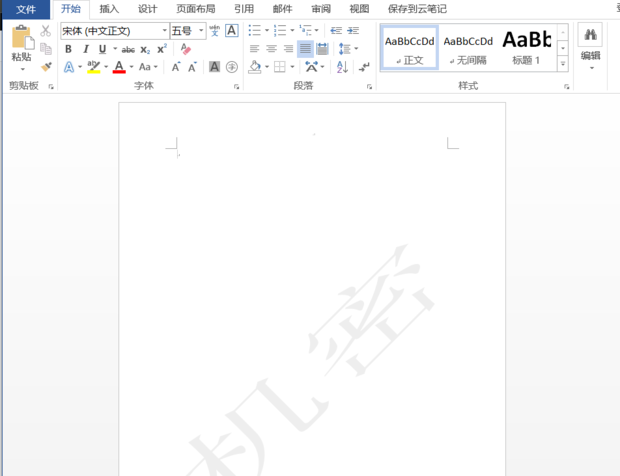Activate the Format Painter brush
The height and width of the screenshot is (476, 620).
46,66
